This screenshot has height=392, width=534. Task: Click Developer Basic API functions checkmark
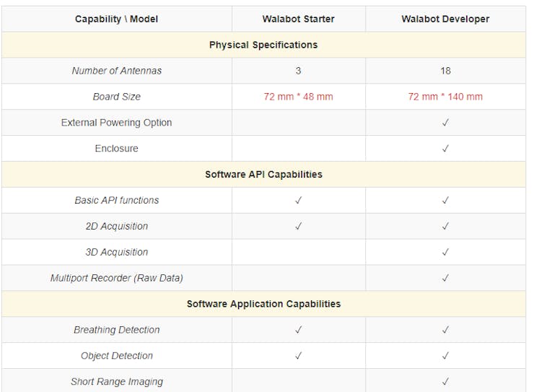click(x=445, y=200)
